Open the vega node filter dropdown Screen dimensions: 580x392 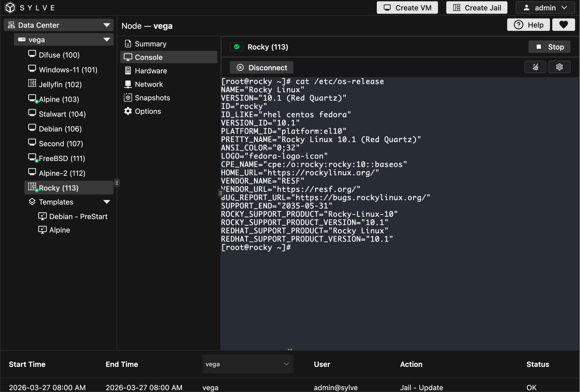[x=248, y=364]
